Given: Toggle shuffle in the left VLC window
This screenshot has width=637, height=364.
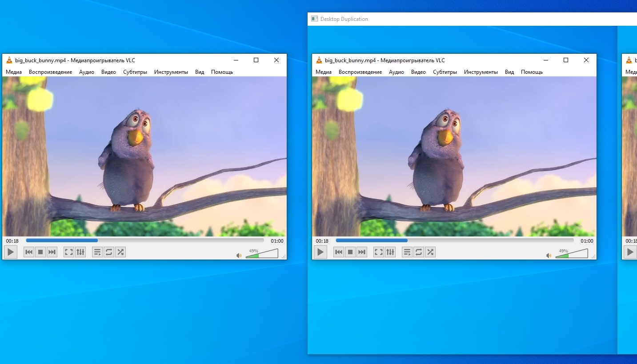Looking at the screenshot, I should pyautogui.click(x=120, y=252).
